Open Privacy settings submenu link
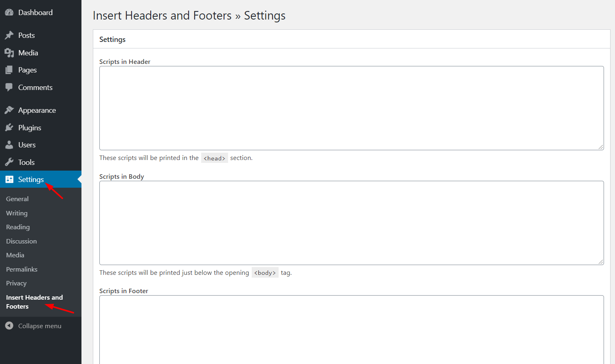Image resolution: width=615 pixels, height=364 pixels. 16,283
